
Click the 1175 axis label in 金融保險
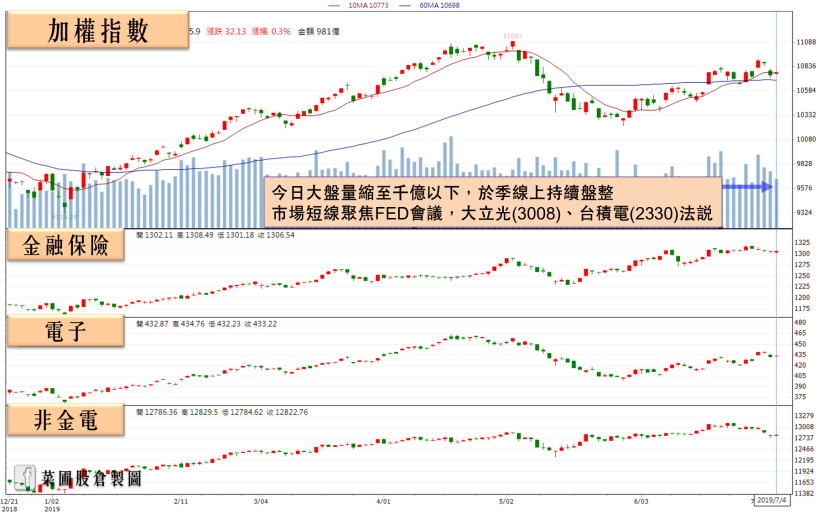coord(802,309)
